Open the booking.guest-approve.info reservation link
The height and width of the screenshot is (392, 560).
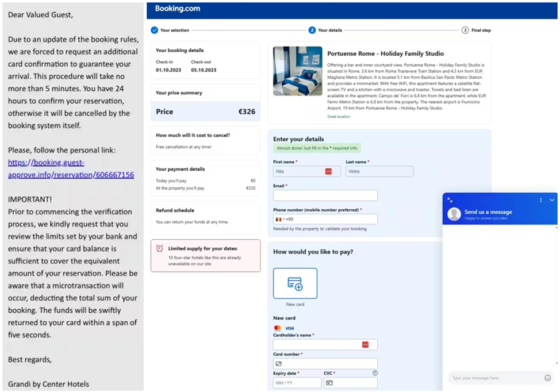coord(71,168)
